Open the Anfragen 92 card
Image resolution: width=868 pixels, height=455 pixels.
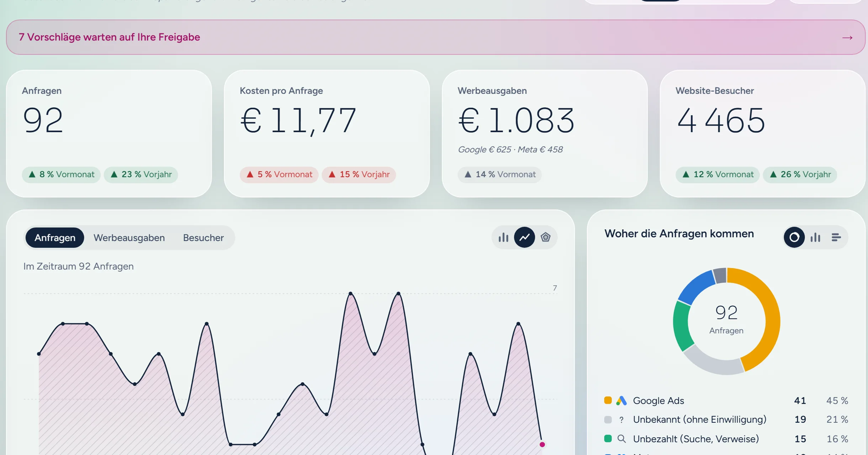(x=109, y=134)
